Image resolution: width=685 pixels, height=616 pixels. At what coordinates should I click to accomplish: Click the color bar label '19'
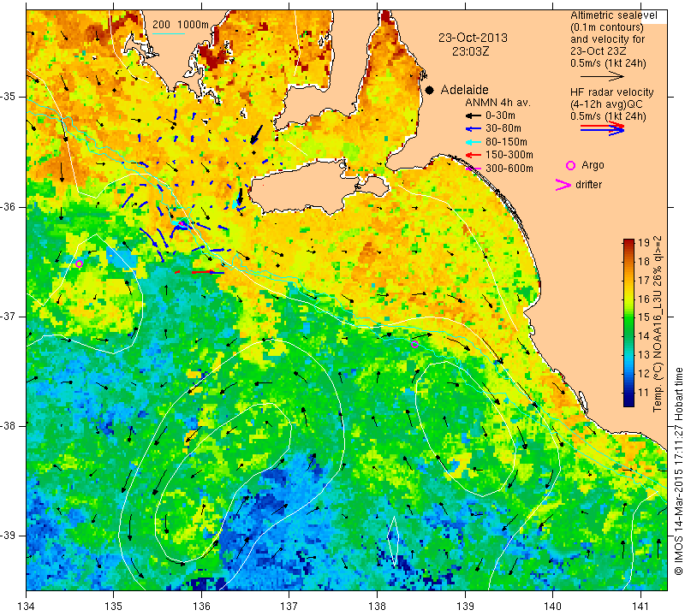point(644,243)
